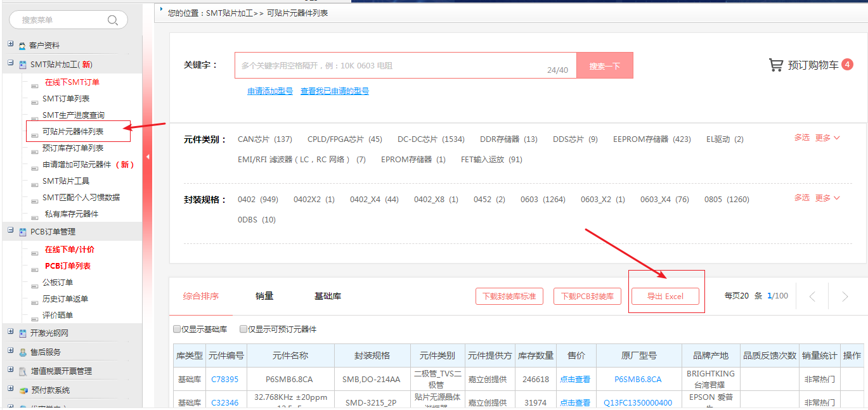Click the 预付款系统 icon in the sidebar
Image resolution: width=868 pixels, height=410 pixels.
coord(23,390)
